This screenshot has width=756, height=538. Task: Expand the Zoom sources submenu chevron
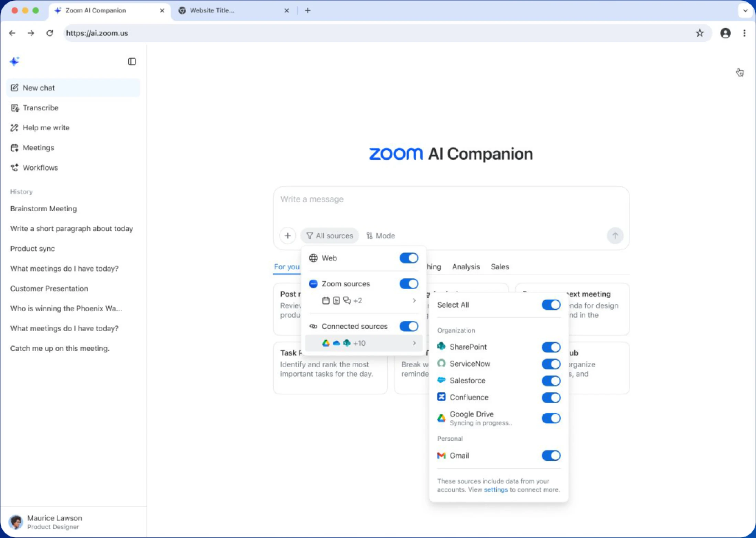(414, 301)
